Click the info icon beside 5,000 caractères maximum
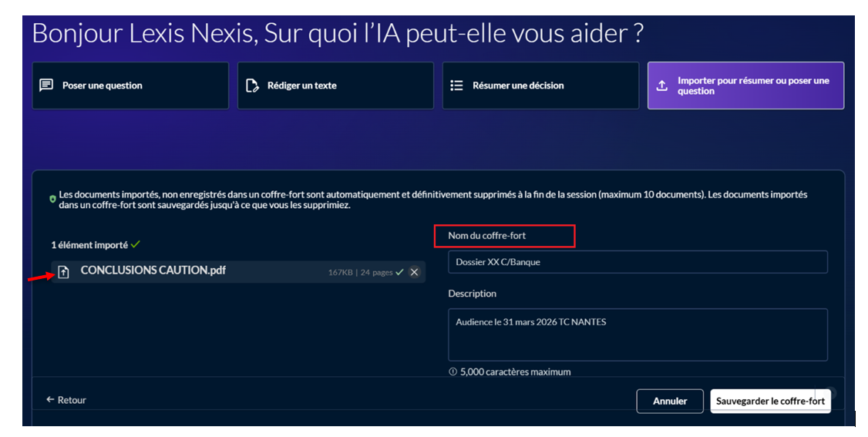The height and width of the screenshot is (437, 868). pos(453,372)
